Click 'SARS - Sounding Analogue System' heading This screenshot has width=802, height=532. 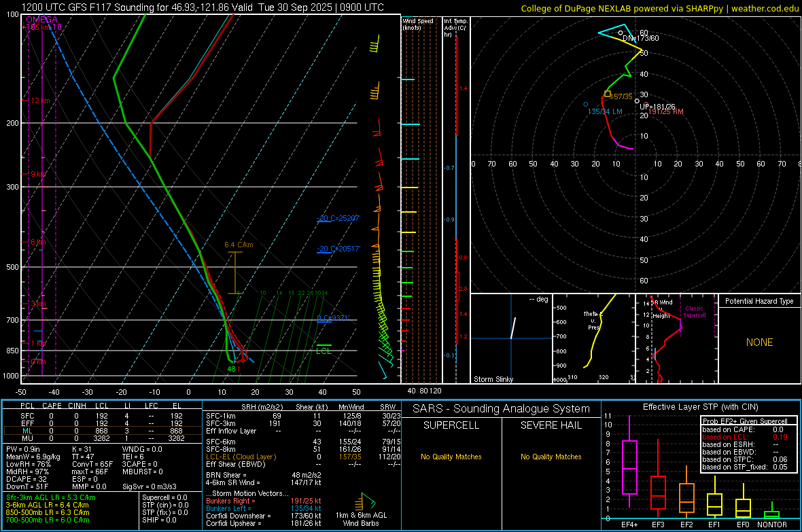tap(501, 409)
